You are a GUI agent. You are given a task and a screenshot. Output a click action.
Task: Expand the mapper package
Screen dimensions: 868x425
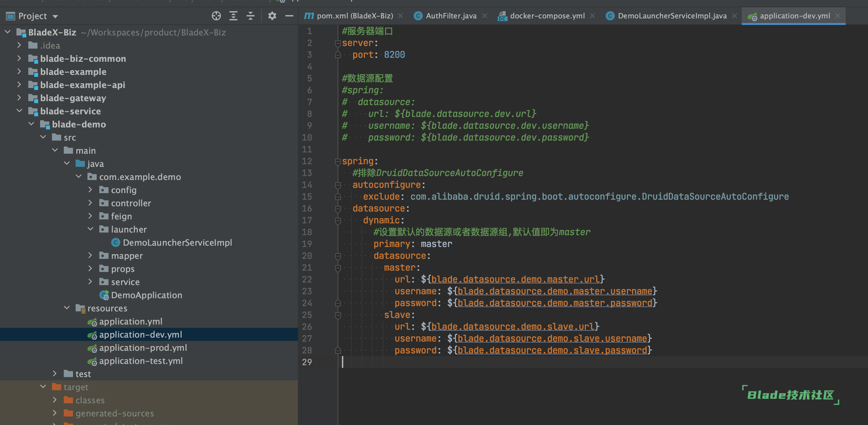tap(90, 256)
